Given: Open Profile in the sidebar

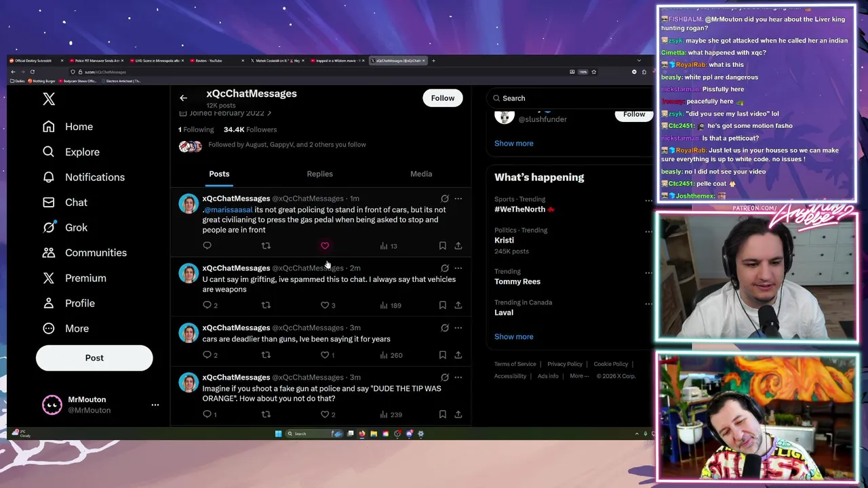Looking at the screenshot, I should click(68, 303).
